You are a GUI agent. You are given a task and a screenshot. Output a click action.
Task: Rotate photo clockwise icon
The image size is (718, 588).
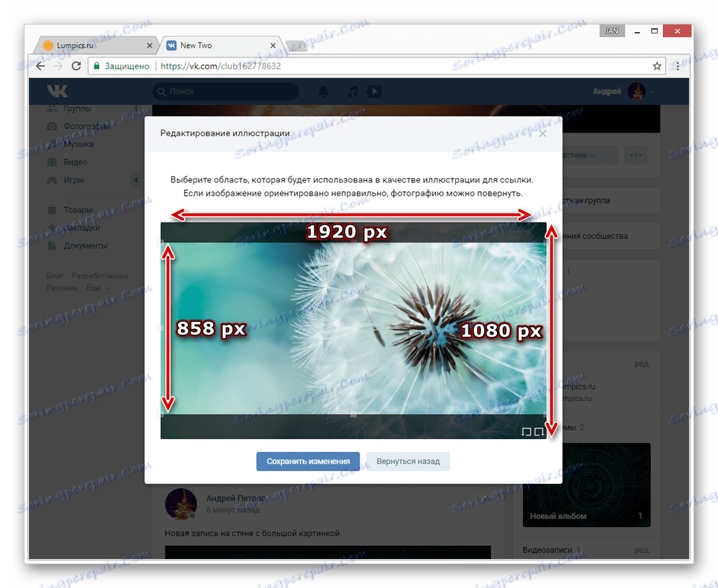[539, 432]
